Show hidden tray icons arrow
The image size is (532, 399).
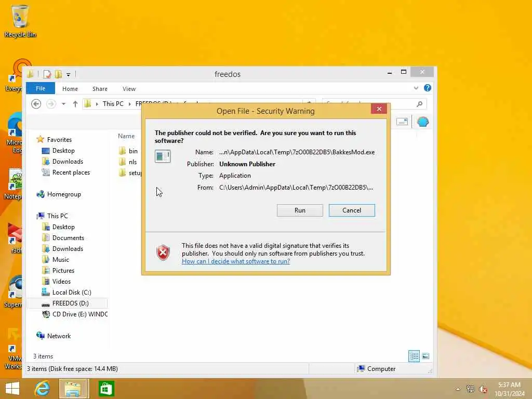(x=458, y=389)
